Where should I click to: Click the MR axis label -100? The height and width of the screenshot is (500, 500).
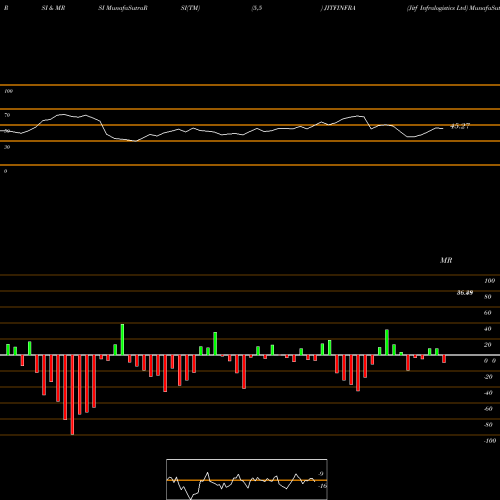490,441
